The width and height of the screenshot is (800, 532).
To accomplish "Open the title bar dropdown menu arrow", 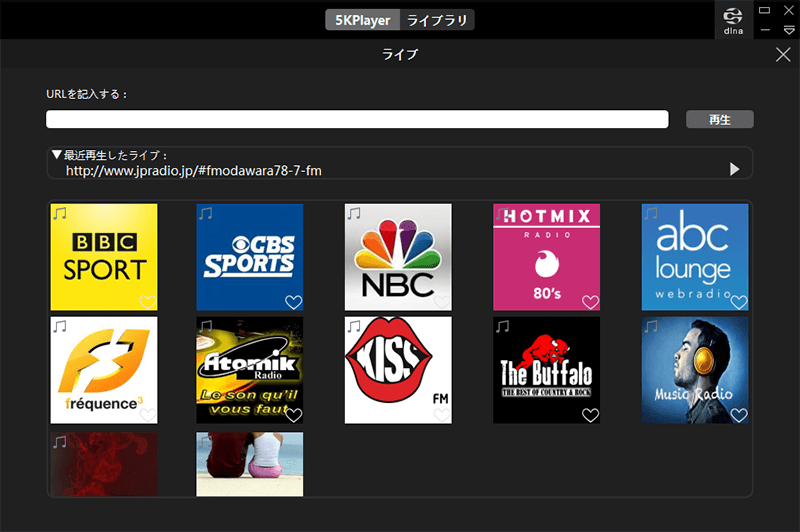I will (789, 31).
